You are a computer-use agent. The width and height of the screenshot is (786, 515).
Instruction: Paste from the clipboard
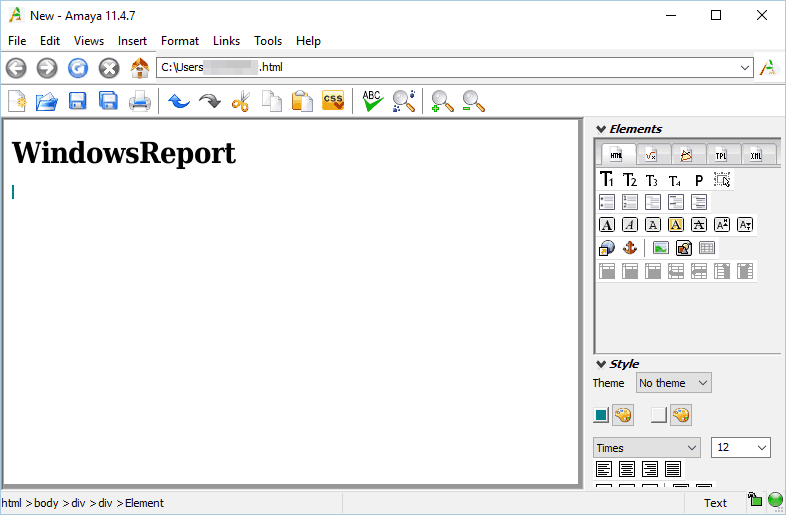[302, 101]
